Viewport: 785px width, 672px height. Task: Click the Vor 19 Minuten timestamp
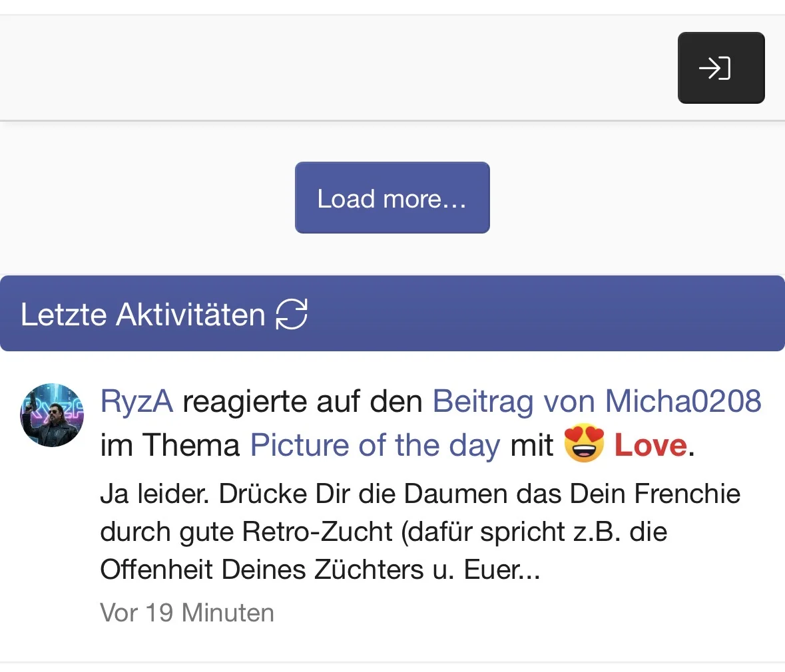[x=186, y=613]
